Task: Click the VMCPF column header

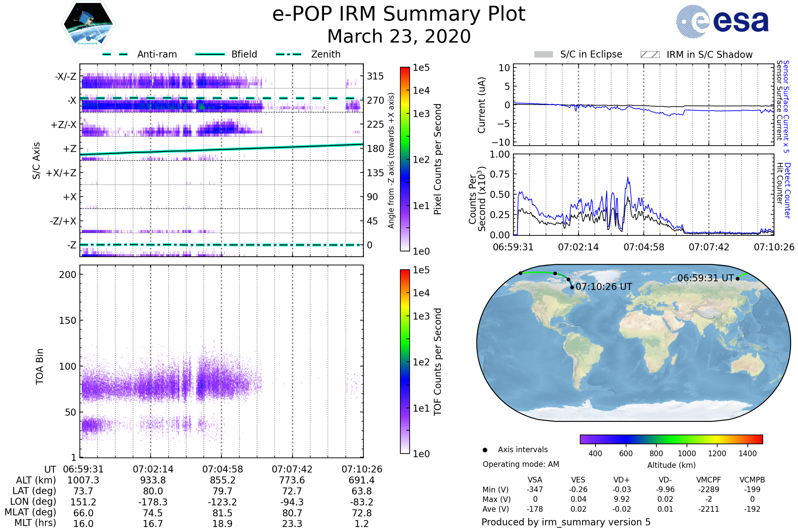Action: (709, 480)
